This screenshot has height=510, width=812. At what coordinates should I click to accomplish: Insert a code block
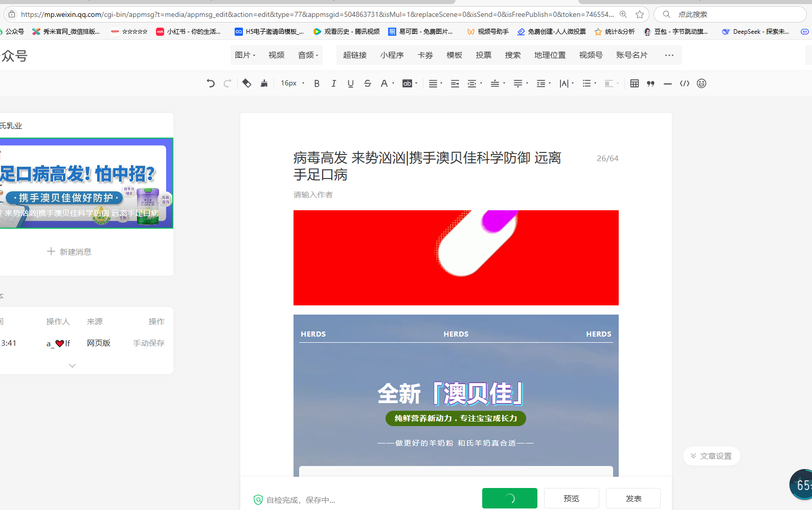(x=685, y=83)
